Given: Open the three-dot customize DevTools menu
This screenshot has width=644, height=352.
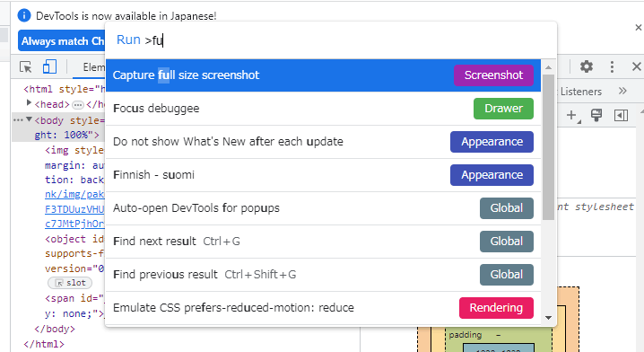Looking at the screenshot, I should pos(612,66).
